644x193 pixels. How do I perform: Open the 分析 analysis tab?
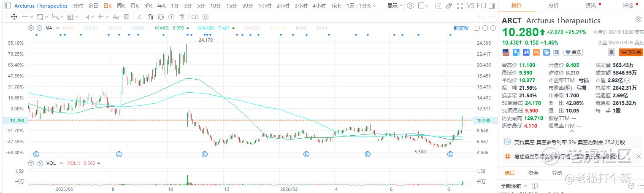pos(553,5)
